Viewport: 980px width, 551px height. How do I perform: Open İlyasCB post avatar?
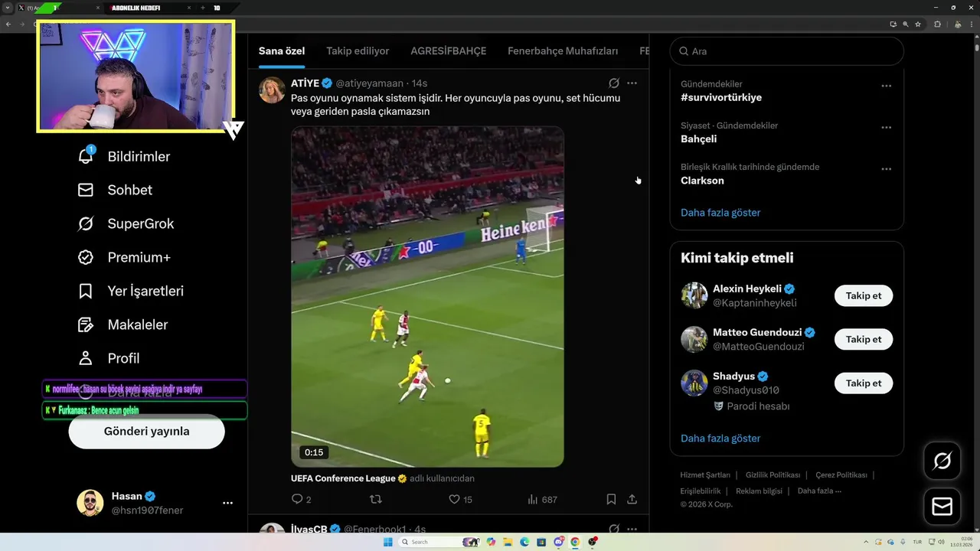(x=272, y=528)
